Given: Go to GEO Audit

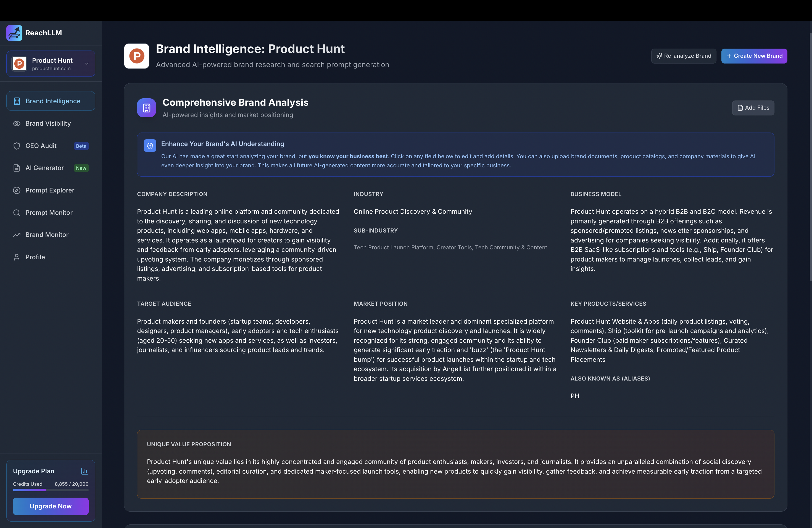Looking at the screenshot, I should (51, 146).
